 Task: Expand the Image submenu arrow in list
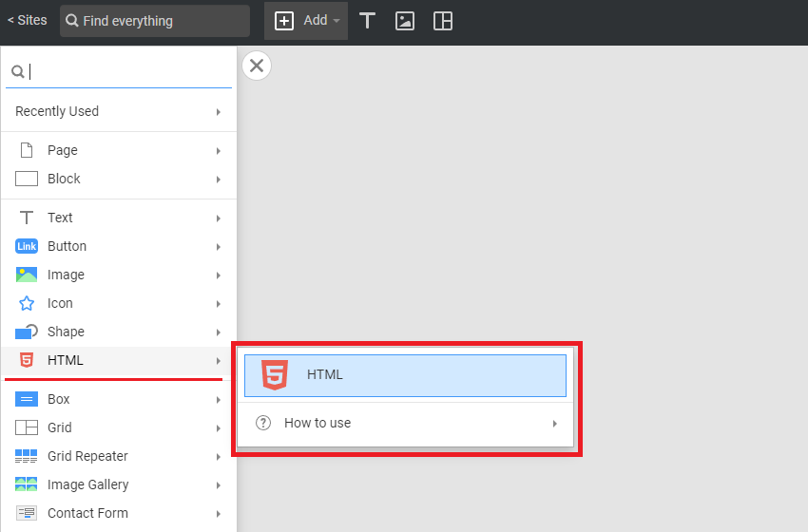219,275
